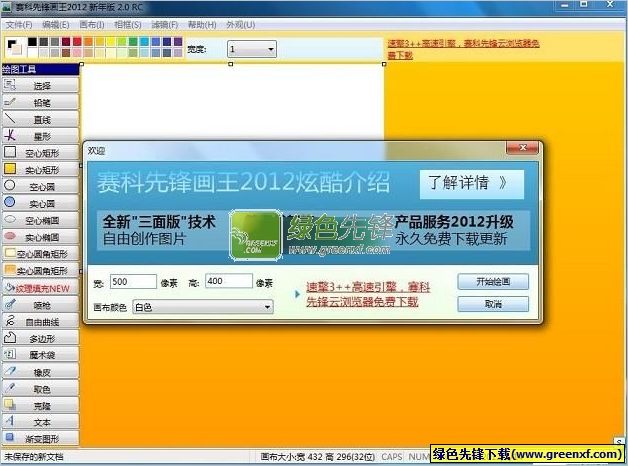Close the 欢迎 welcome dialog
Image resolution: width=628 pixels, height=466 pixels.
point(522,148)
